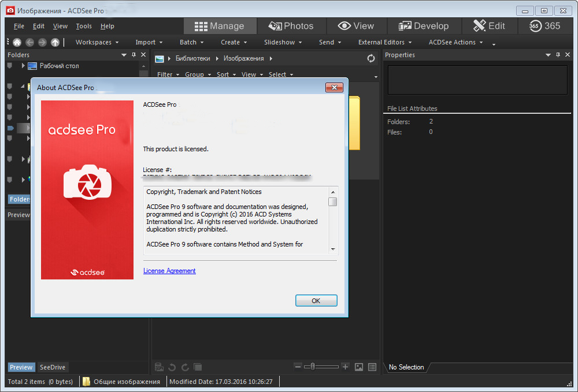Open the Create dropdown
This screenshot has height=392, width=578.
click(234, 42)
